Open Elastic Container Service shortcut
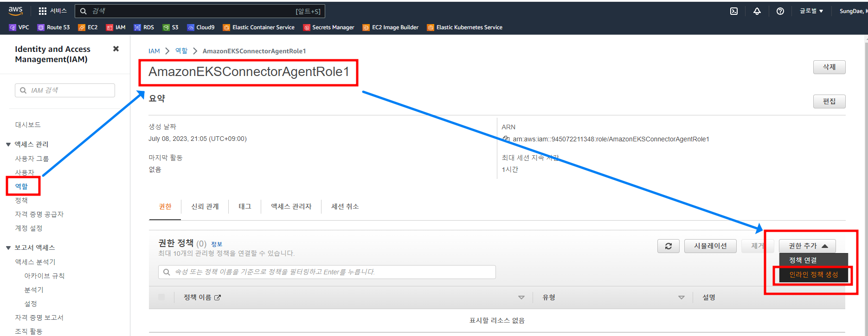The width and height of the screenshot is (868, 336). tap(259, 27)
